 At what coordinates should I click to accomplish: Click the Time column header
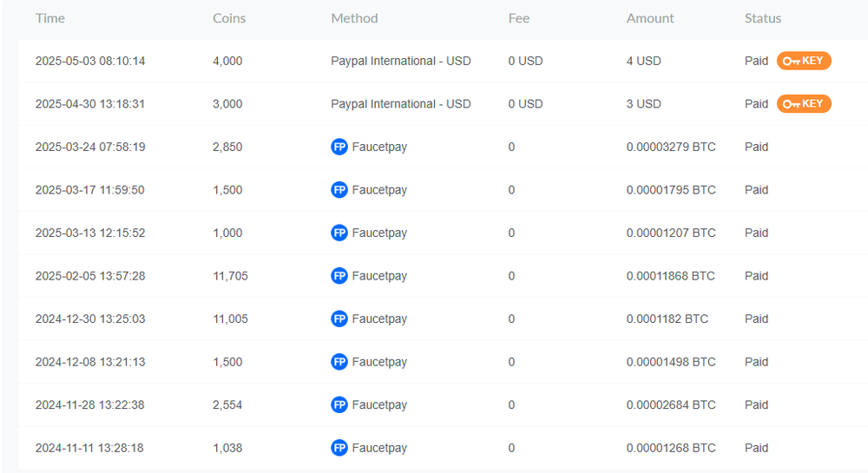pyautogui.click(x=50, y=18)
